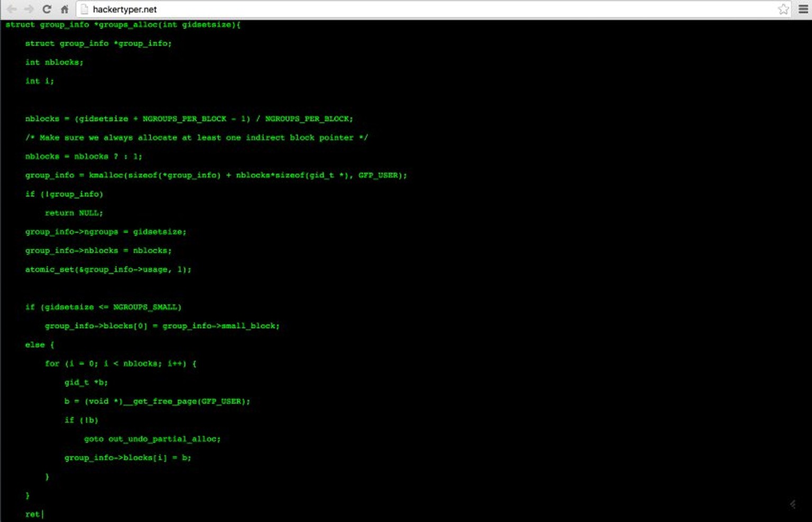Click the 'return NULL;' line
Image resolution: width=812 pixels, height=522 pixels.
[74, 213]
